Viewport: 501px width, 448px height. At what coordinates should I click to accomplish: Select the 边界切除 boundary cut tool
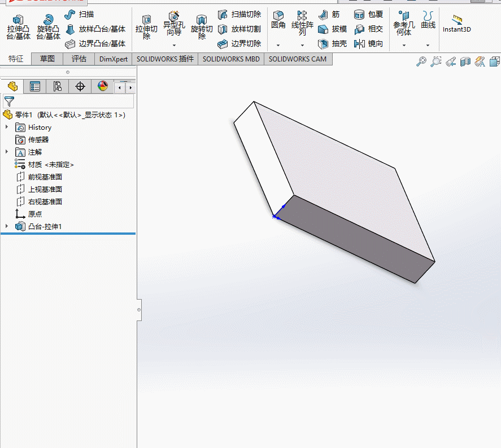(239, 43)
